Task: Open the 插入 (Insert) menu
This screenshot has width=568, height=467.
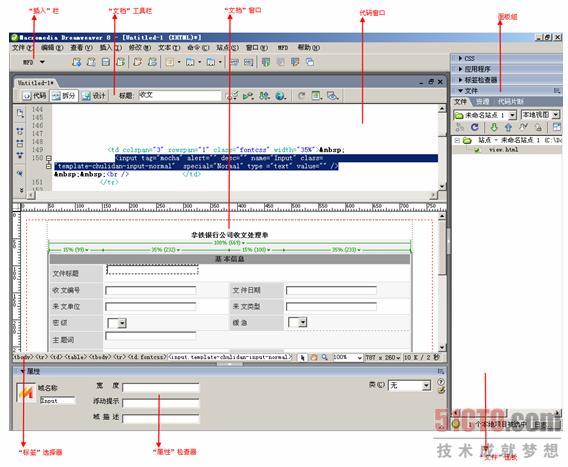Action: (110, 48)
